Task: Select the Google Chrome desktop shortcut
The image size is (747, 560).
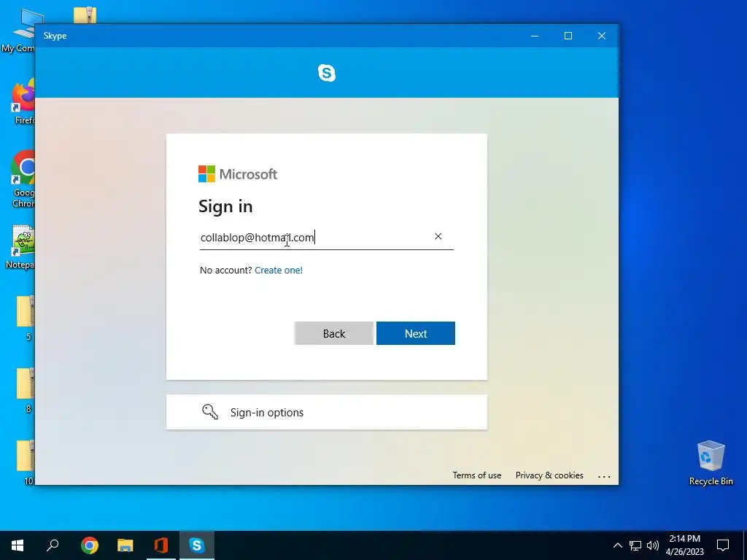Action: click(23, 179)
